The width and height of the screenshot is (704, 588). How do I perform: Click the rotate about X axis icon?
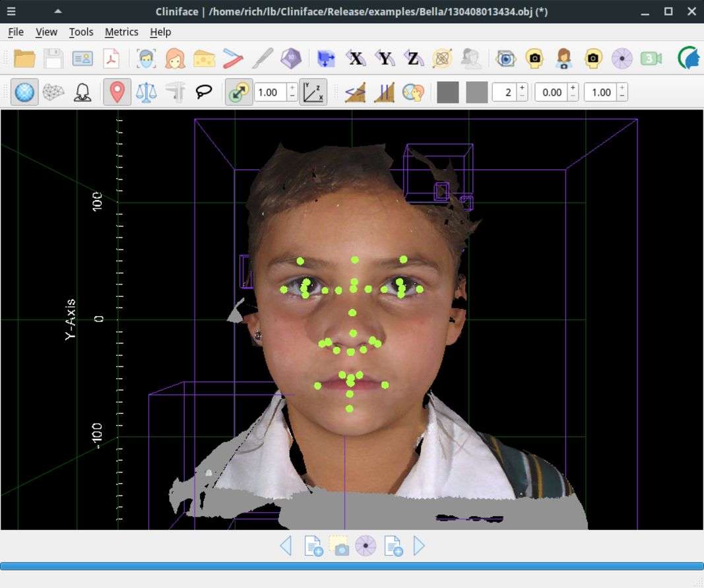pos(356,59)
